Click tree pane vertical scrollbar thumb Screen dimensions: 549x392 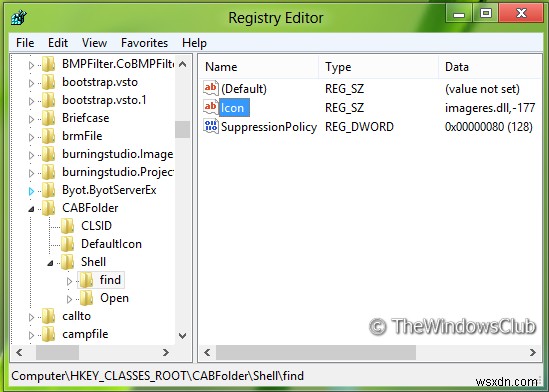182,129
